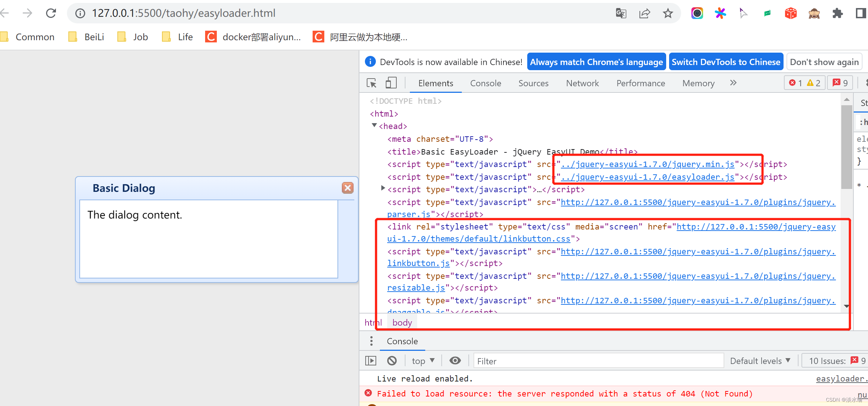Viewport: 868px width, 406px height.
Task: Click the console Filter field
Action: (x=599, y=361)
